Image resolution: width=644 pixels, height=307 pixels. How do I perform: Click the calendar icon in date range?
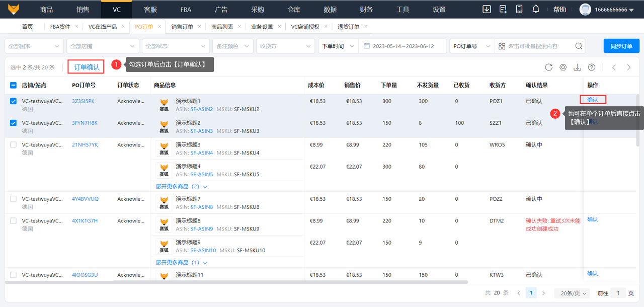click(367, 46)
